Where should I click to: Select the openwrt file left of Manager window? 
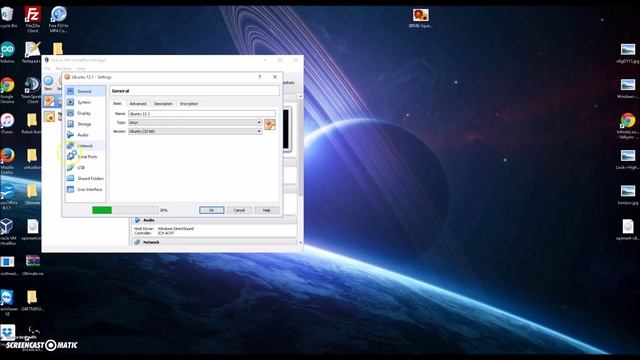pos(32,230)
